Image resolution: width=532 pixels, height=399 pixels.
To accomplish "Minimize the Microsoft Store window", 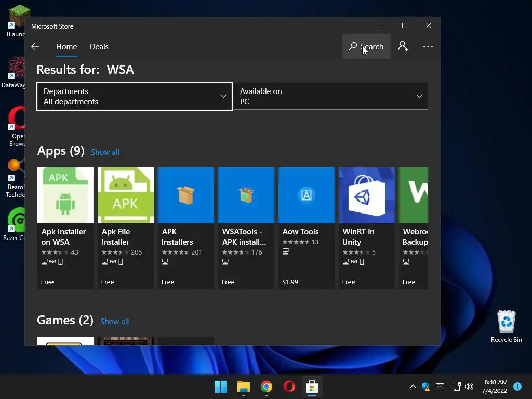I will 381,25.
